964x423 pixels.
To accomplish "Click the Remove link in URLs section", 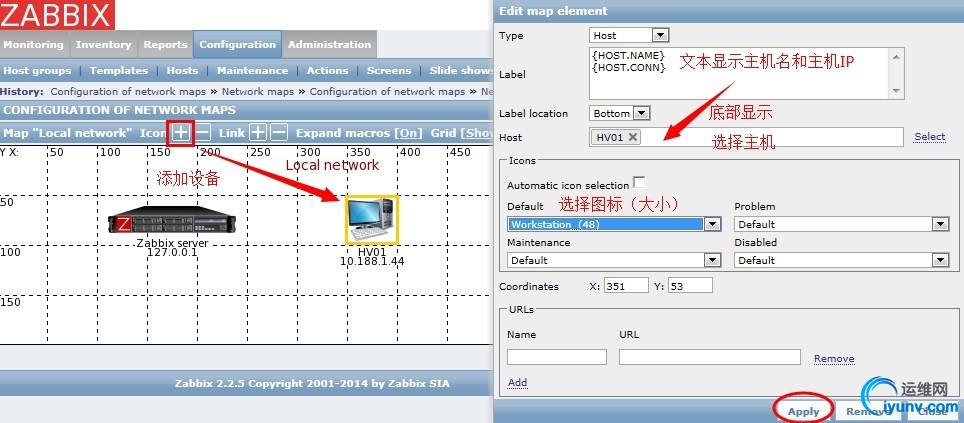I will coord(834,358).
